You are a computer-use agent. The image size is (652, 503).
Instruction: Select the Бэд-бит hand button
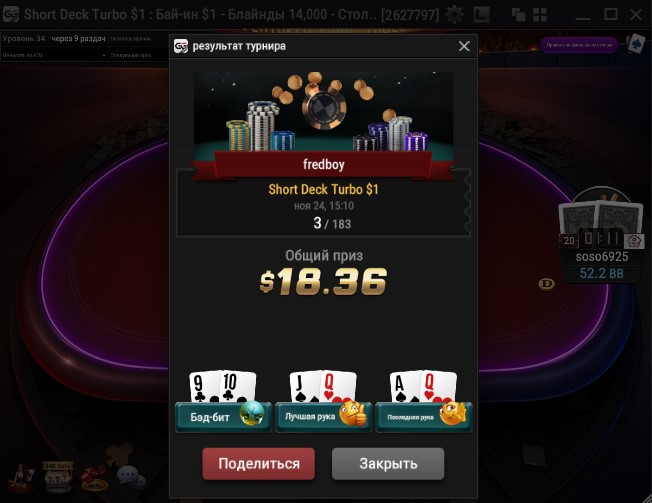(223, 417)
